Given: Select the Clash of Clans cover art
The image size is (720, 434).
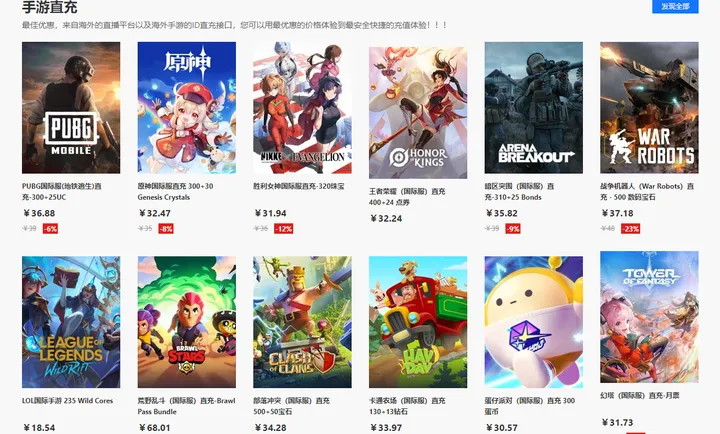Looking at the screenshot, I should (x=303, y=322).
